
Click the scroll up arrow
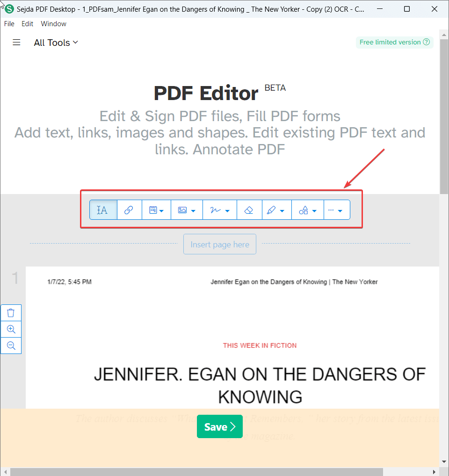pos(444,35)
